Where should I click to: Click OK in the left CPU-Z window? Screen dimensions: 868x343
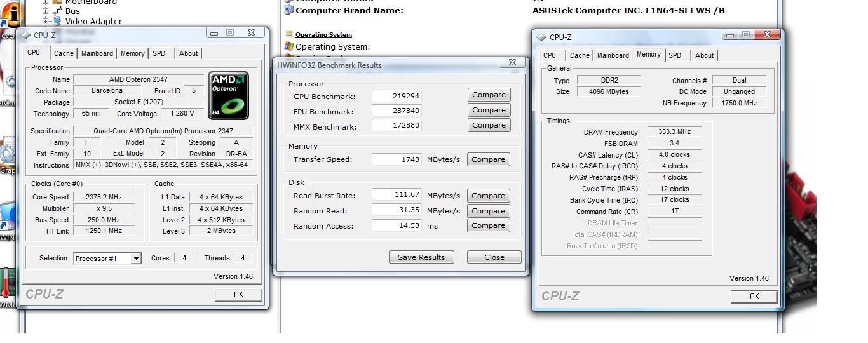238,294
